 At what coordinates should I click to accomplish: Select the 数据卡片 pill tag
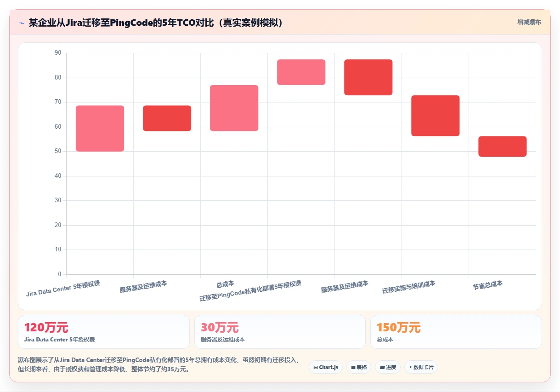pos(421,367)
